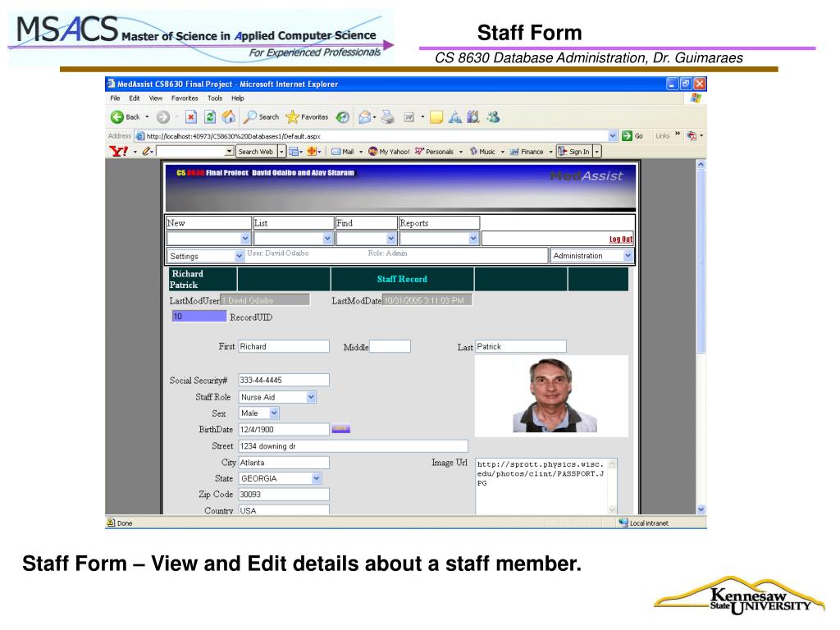Click the Social Security number field
This screenshot has width=840, height=630.
tap(284, 380)
